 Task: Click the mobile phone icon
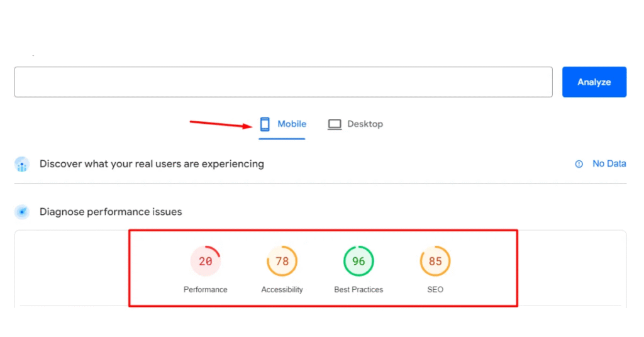point(265,124)
